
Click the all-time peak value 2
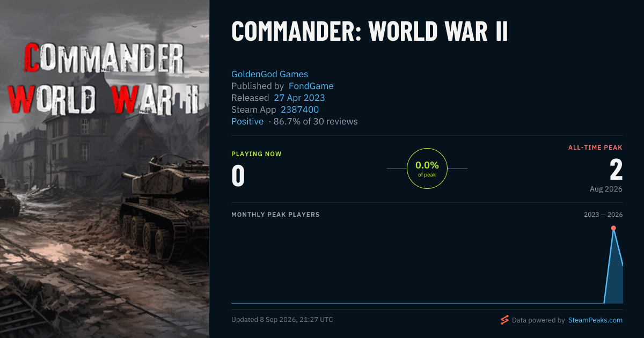(616, 170)
